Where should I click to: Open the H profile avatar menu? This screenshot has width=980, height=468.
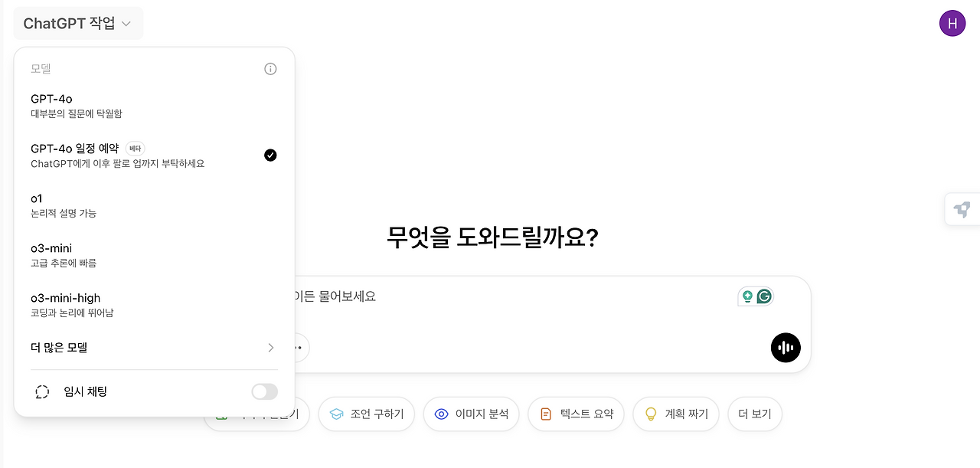pos(952,24)
